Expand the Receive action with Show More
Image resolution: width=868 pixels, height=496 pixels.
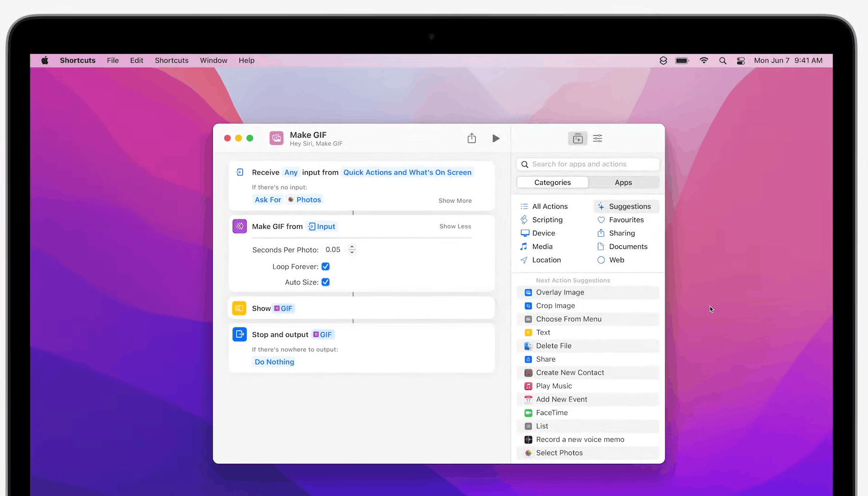(x=454, y=200)
